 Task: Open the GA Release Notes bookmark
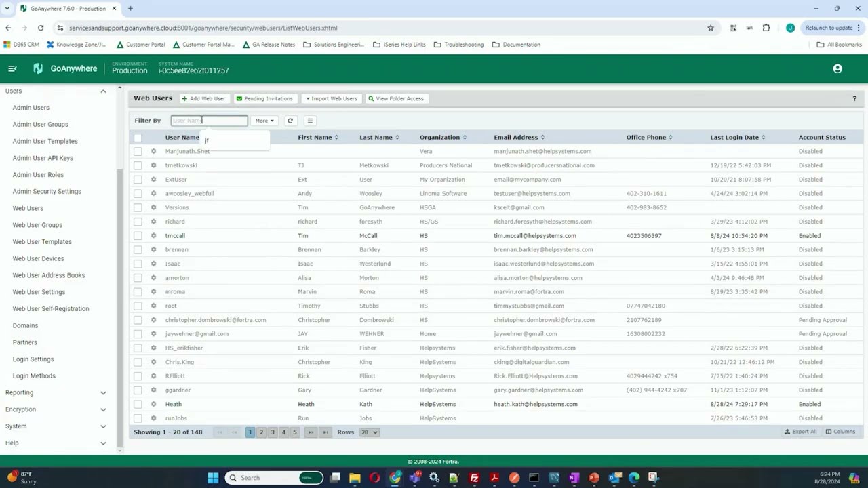269,45
